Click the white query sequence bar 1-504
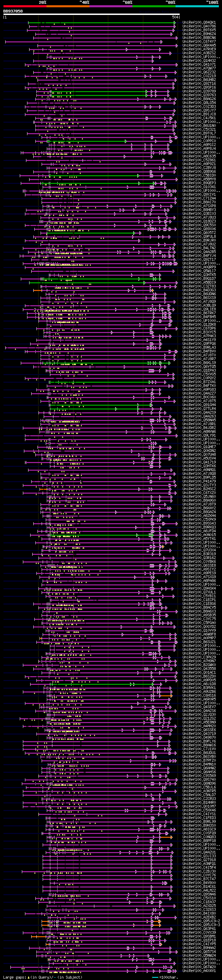222x980 pixels. coord(92,14)
